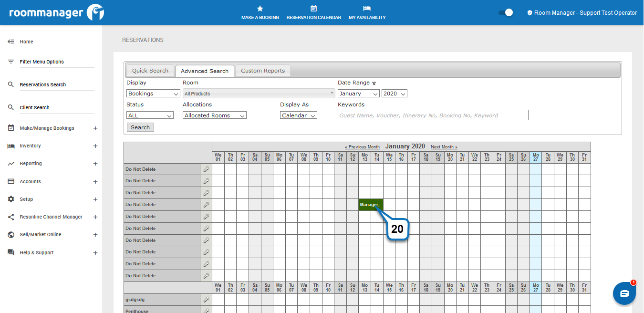Switch to Custom Reports tab
644x313 pixels.
[x=263, y=71]
